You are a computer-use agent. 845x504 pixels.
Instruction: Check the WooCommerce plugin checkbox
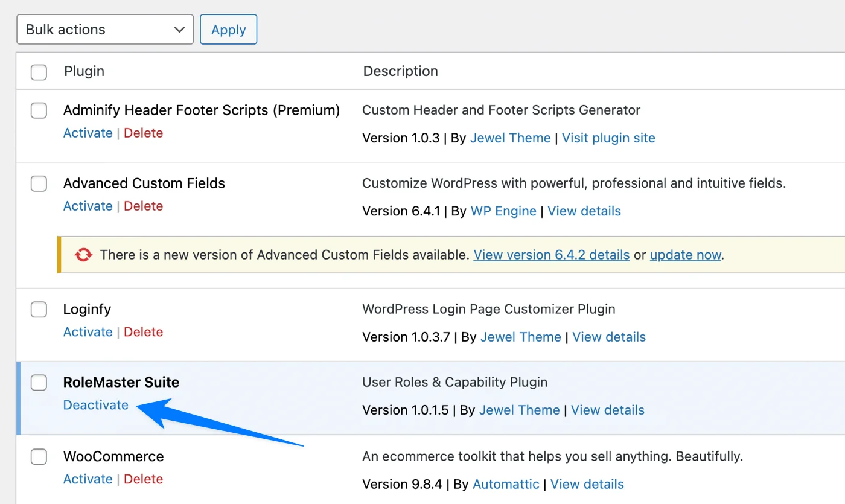point(39,457)
